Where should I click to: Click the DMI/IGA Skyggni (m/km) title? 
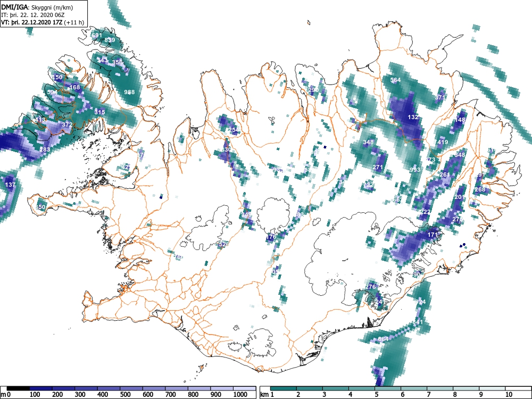pyautogui.click(x=37, y=7)
